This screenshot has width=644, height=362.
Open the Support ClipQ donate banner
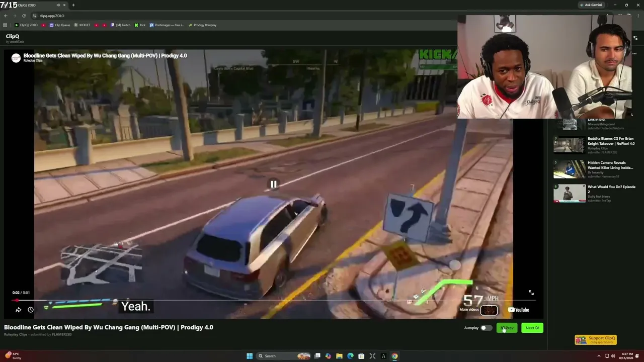coord(596,340)
